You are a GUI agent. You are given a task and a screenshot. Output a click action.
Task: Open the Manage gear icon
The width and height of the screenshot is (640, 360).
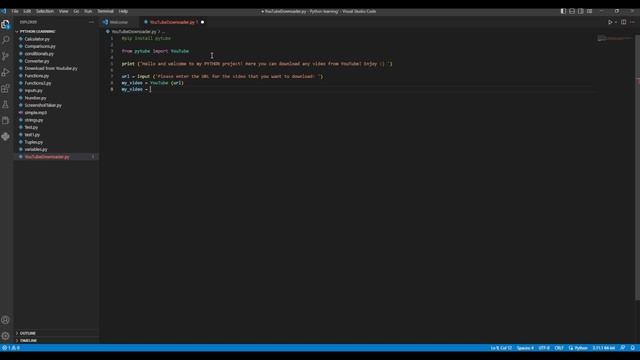[x=5, y=336]
